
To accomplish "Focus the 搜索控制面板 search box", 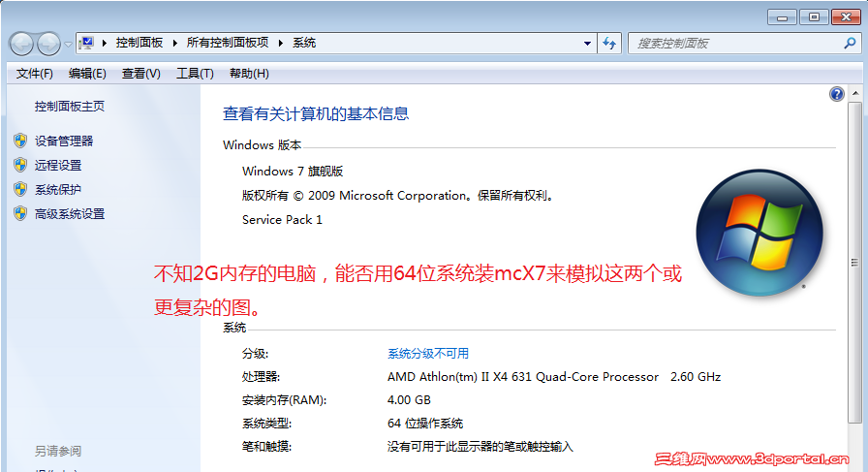I will [x=736, y=44].
